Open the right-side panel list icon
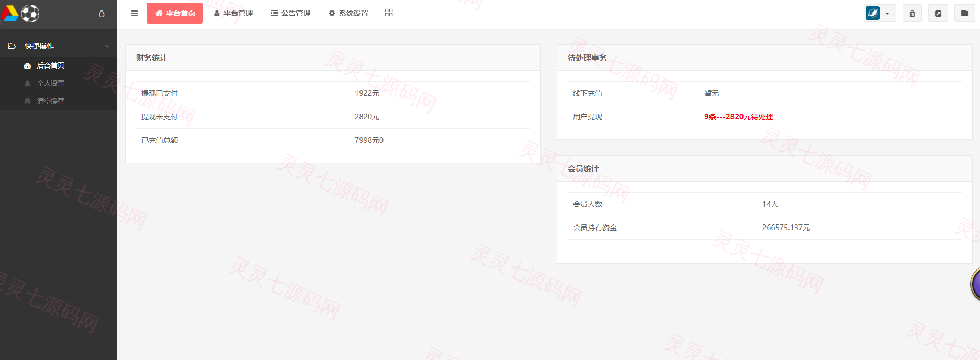The image size is (980, 360). (965, 13)
